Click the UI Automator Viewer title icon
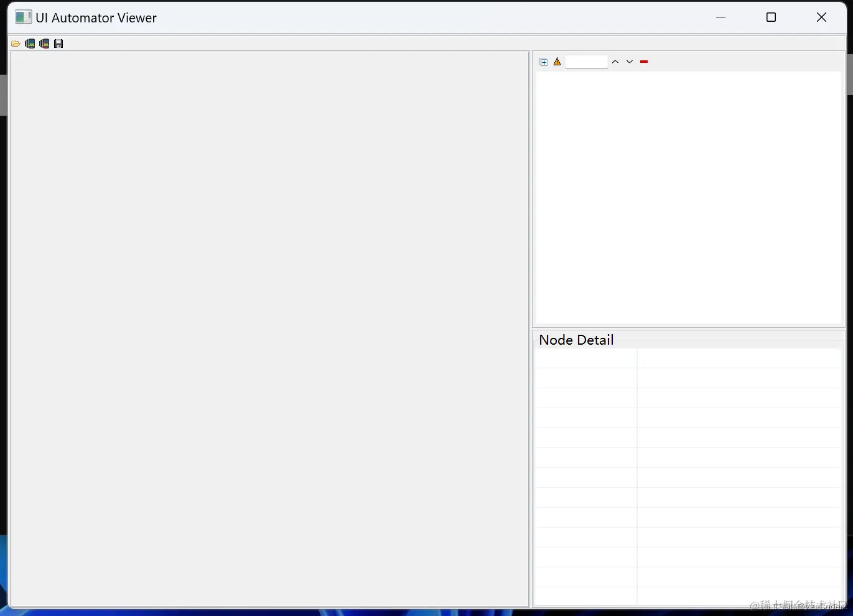The height and width of the screenshot is (616, 853). 23,17
